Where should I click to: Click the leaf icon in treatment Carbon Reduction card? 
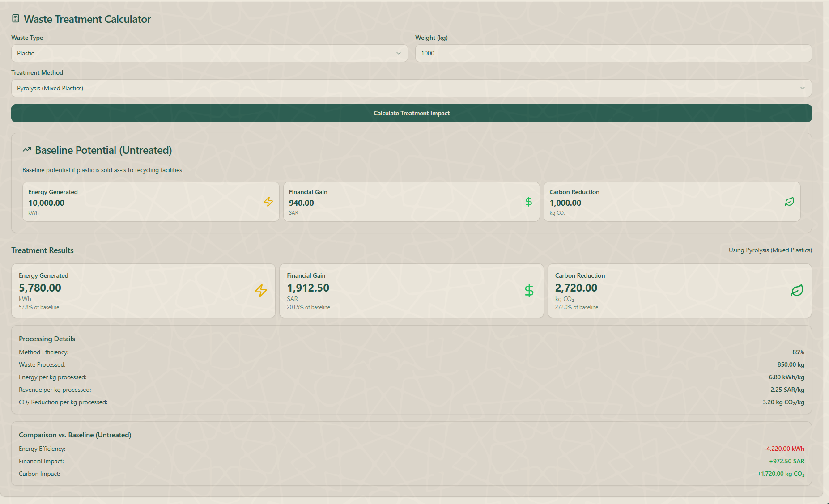(x=797, y=291)
